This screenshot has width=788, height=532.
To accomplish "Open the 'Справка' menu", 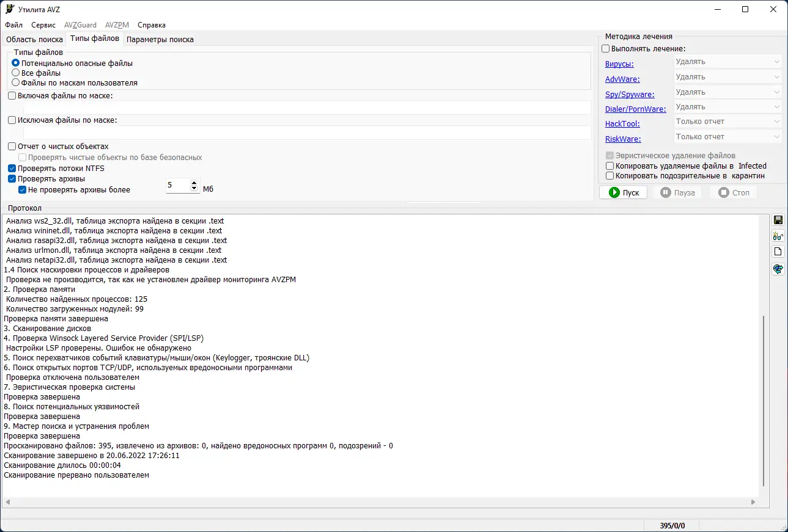I will pos(152,25).
